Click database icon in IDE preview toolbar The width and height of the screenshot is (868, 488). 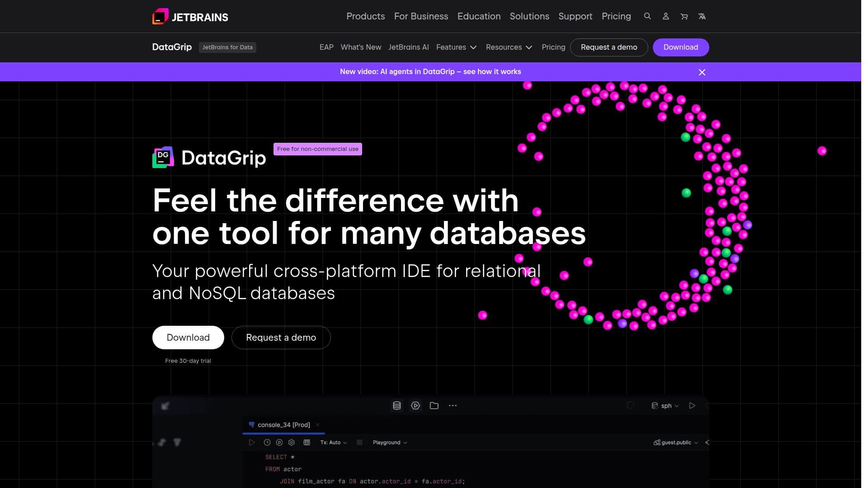(x=396, y=406)
